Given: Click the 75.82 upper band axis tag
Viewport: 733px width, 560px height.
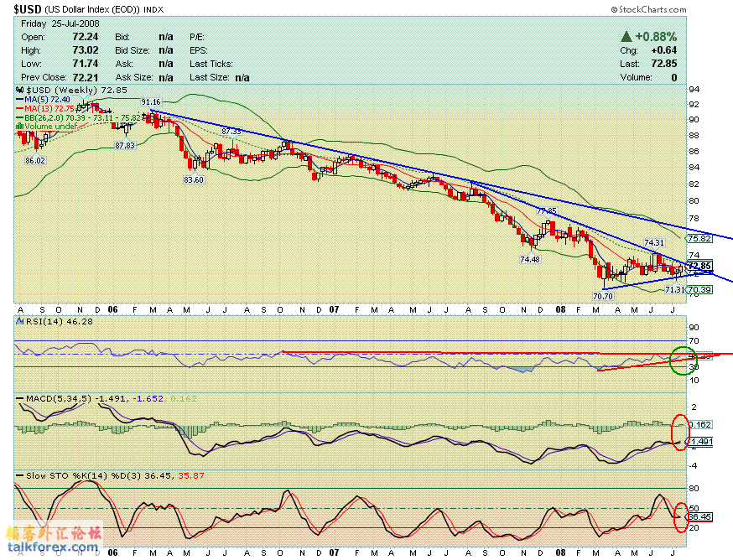Looking at the screenshot, I should point(699,239).
